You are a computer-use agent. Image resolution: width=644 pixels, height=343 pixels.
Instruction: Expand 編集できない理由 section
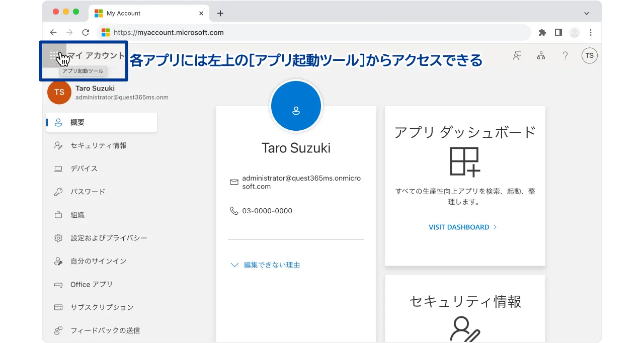(x=265, y=265)
